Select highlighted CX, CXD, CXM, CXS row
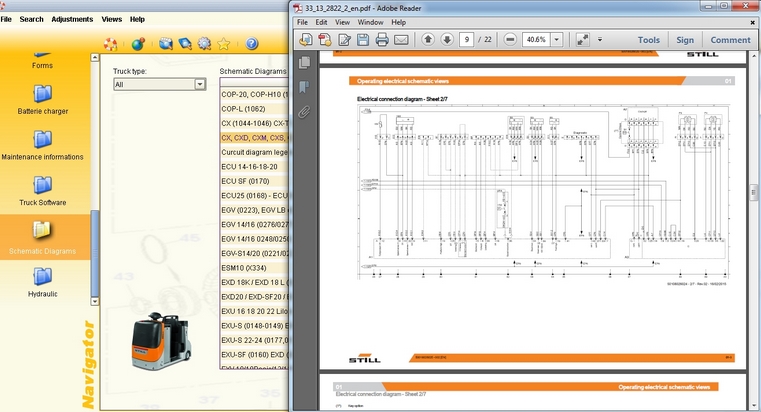 (254, 138)
